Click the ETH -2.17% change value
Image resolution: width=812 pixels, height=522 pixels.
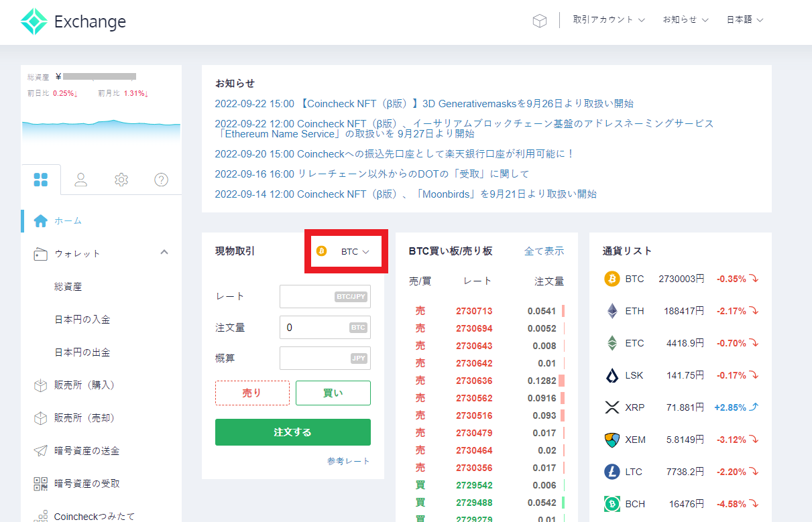coord(732,311)
